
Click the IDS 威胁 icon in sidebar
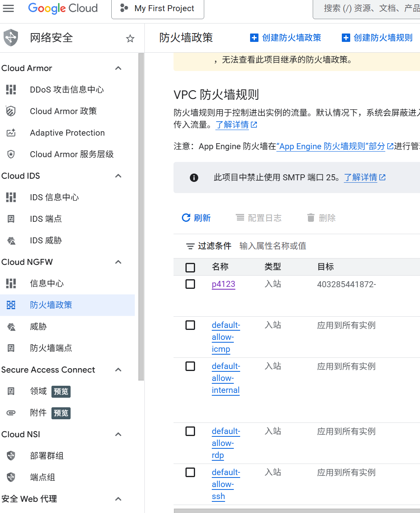click(x=11, y=241)
